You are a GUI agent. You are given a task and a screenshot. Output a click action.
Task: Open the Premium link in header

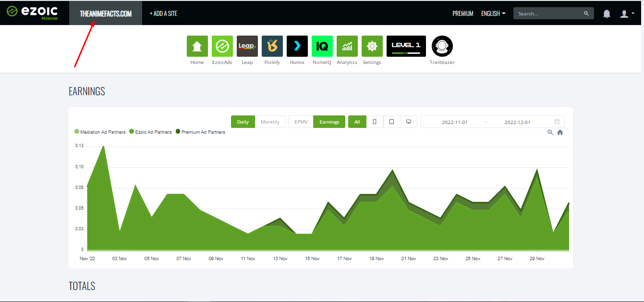point(463,13)
